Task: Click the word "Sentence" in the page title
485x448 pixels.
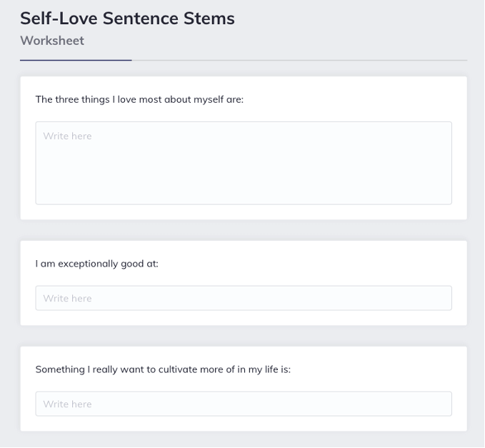Action: (141, 19)
